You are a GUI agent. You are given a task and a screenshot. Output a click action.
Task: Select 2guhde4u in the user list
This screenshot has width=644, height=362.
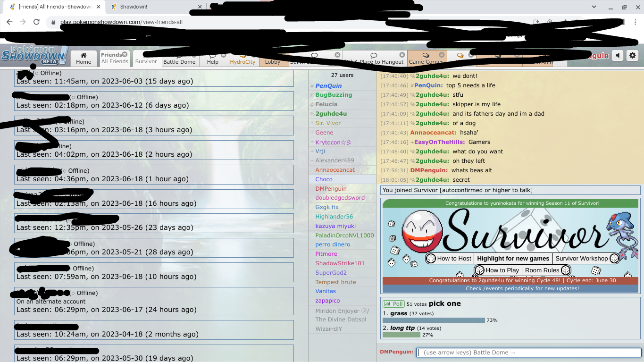click(331, 114)
